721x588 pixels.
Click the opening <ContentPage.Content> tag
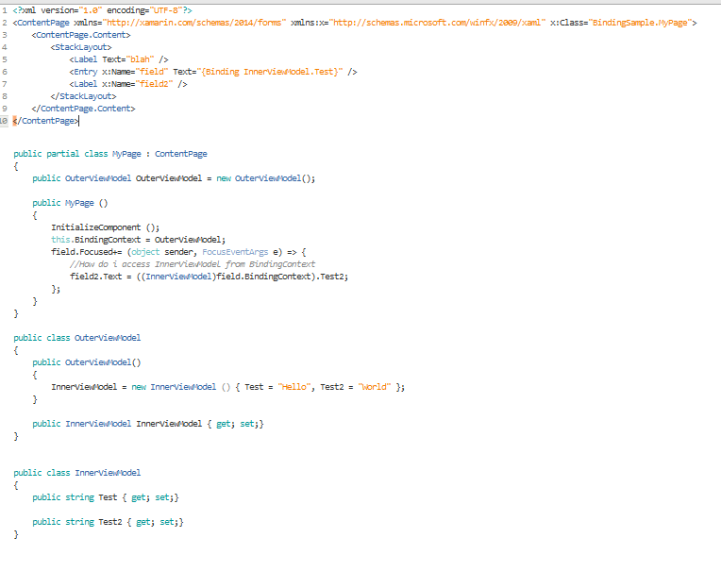click(81, 35)
